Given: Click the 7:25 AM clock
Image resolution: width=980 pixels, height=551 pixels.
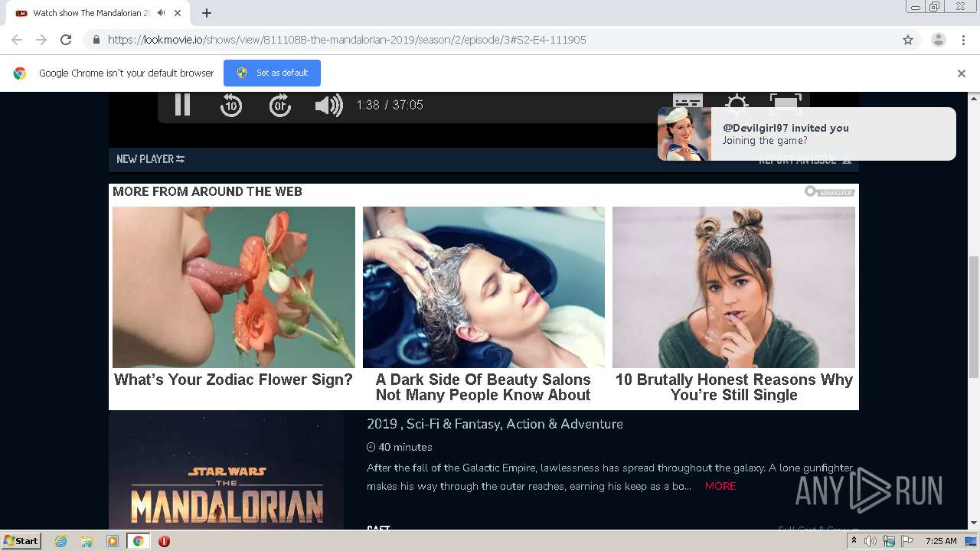Looking at the screenshot, I should click(941, 541).
